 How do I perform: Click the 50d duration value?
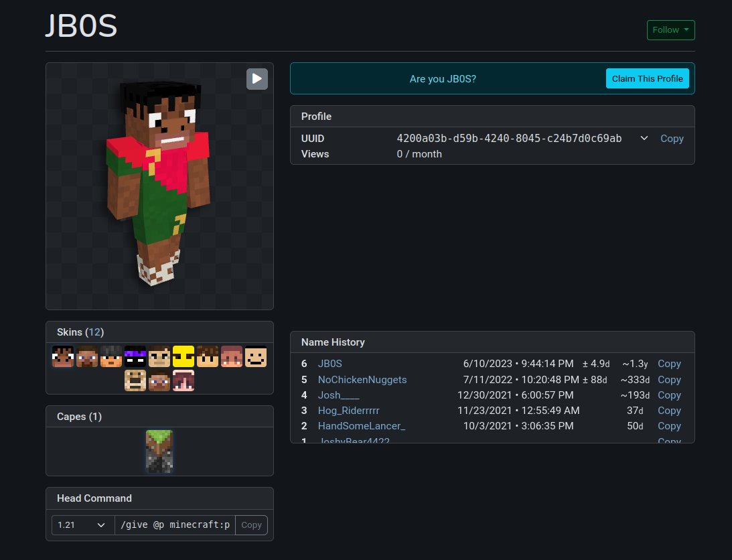pos(635,426)
